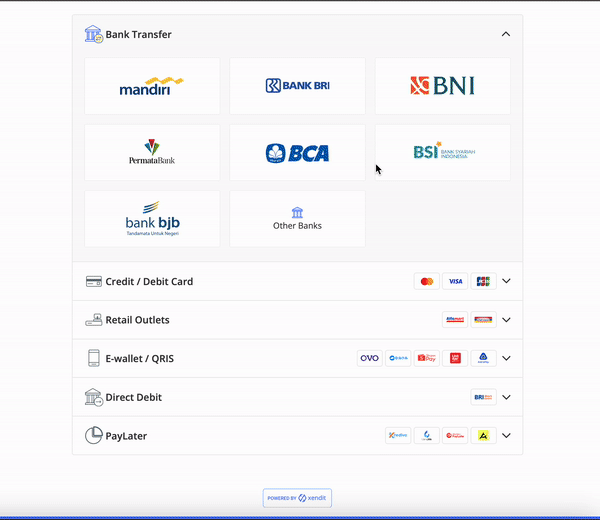The height and width of the screenshot is (520, 600).
Task: Choose Bank BRI for transfer
Action: pyautogui.click(x=297, y=86)
